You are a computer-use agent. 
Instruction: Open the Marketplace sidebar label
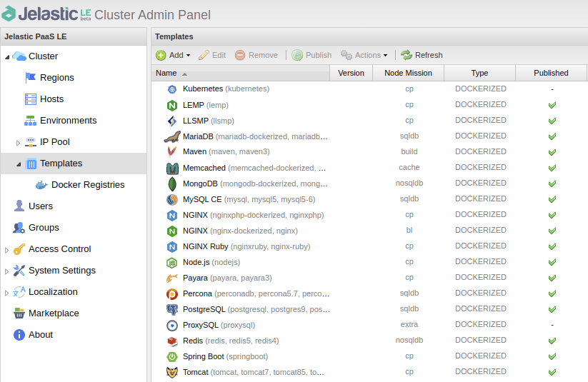(54, 313)
